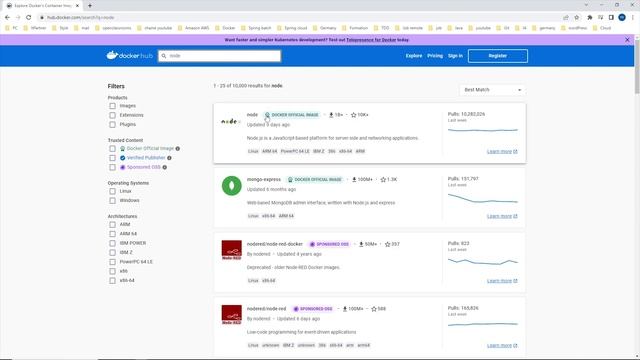
Task: Open the browser extensions puzzle icon
Action: pyautogui.click(x=590, y=18)
